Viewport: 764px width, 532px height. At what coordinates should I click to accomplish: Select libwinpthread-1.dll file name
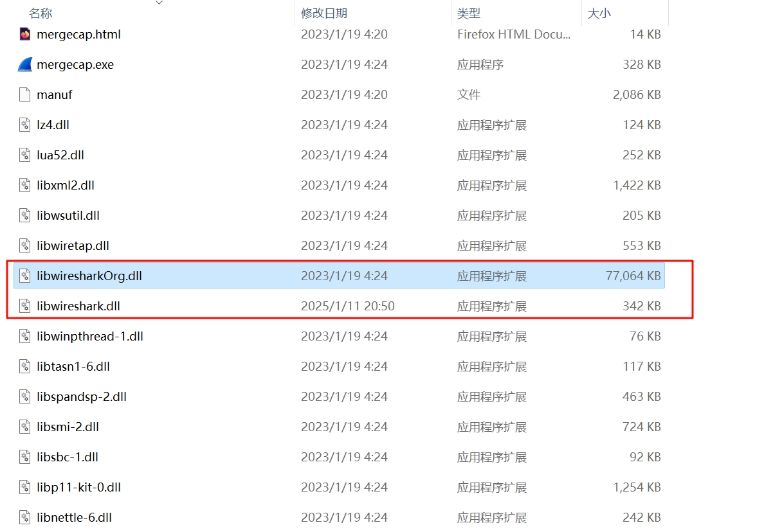[x=90, y=336]
